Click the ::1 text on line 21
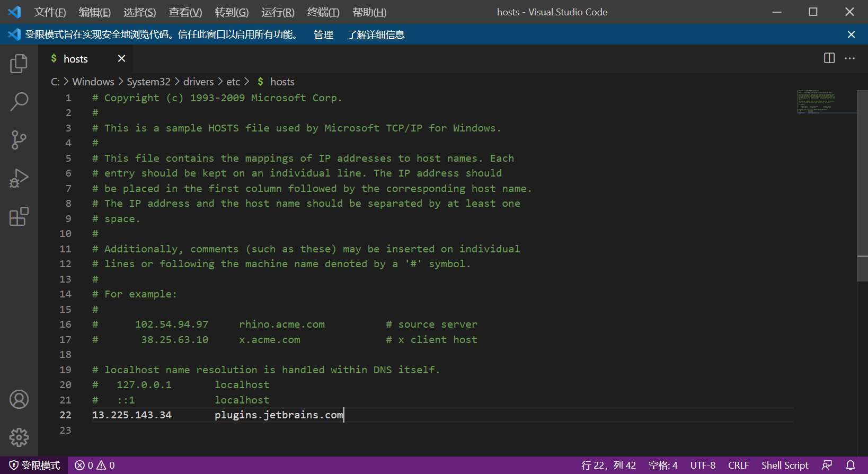868x474 pixels. click(126, 400)
